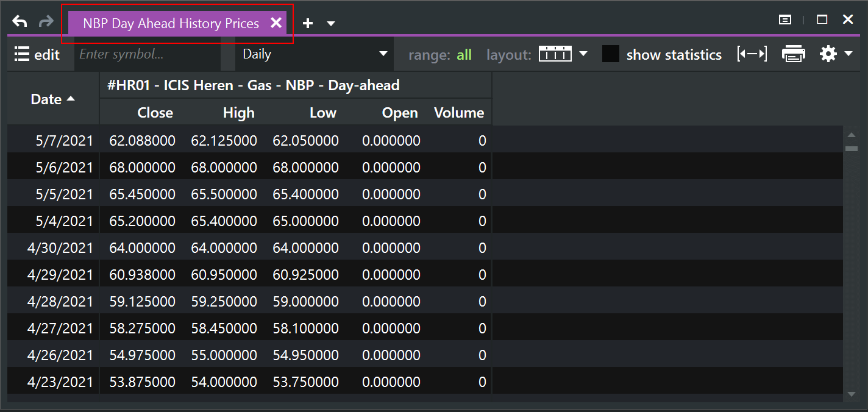
Task: Select the 5/6/2021 date cell
Action: [x=53, y=168]
